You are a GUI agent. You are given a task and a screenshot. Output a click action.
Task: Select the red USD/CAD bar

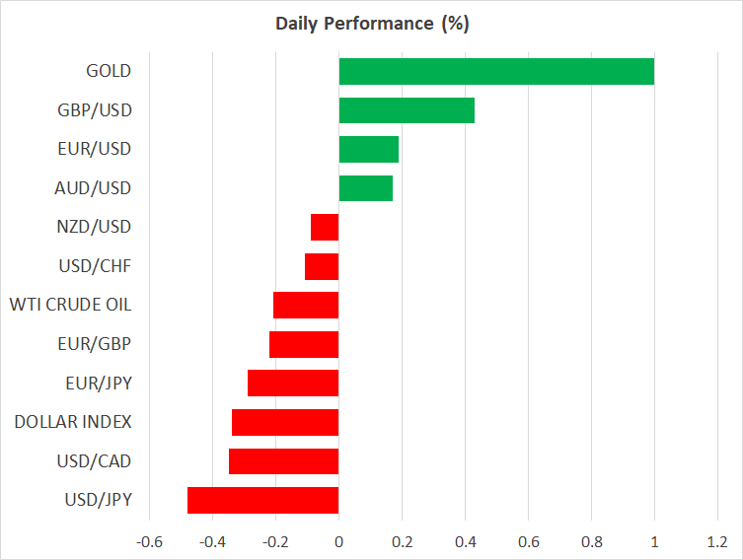284,461
